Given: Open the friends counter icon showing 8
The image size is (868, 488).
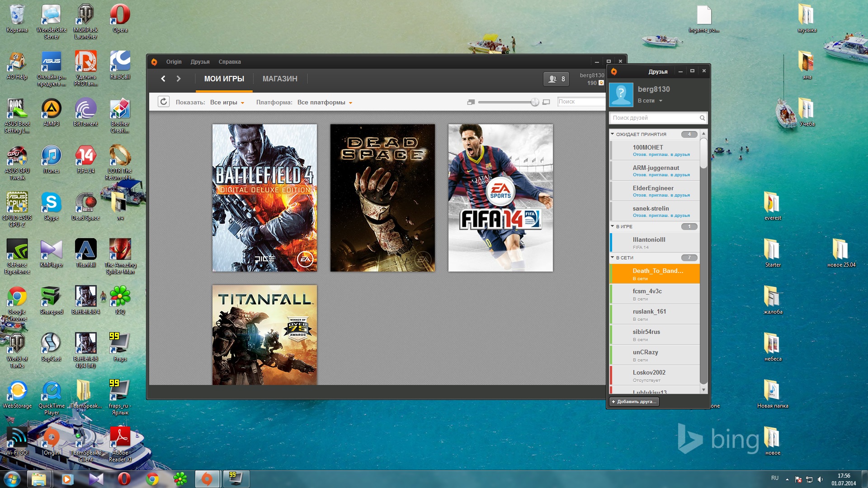Looking at the screenshot, I should click(556, 79).
